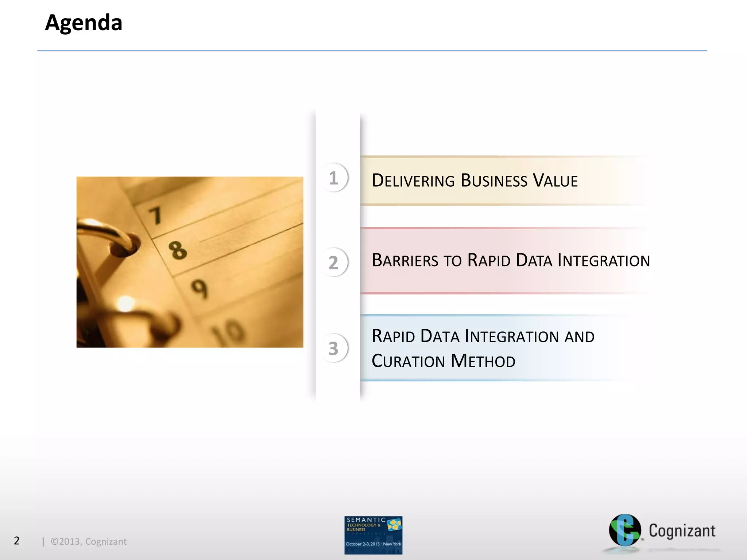
Task: Open Barriers to Rapid Data Integration item
Action: pyautogui.click(x=510, y=260)
